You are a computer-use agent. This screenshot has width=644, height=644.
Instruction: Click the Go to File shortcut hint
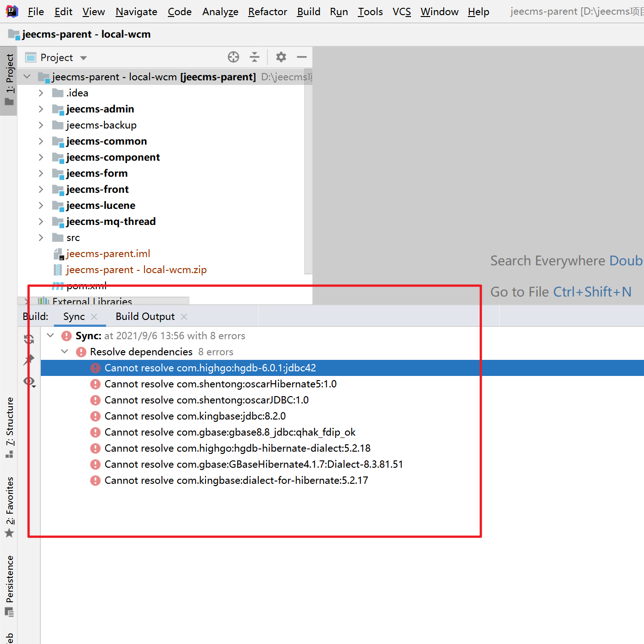(x=561, y=292)
